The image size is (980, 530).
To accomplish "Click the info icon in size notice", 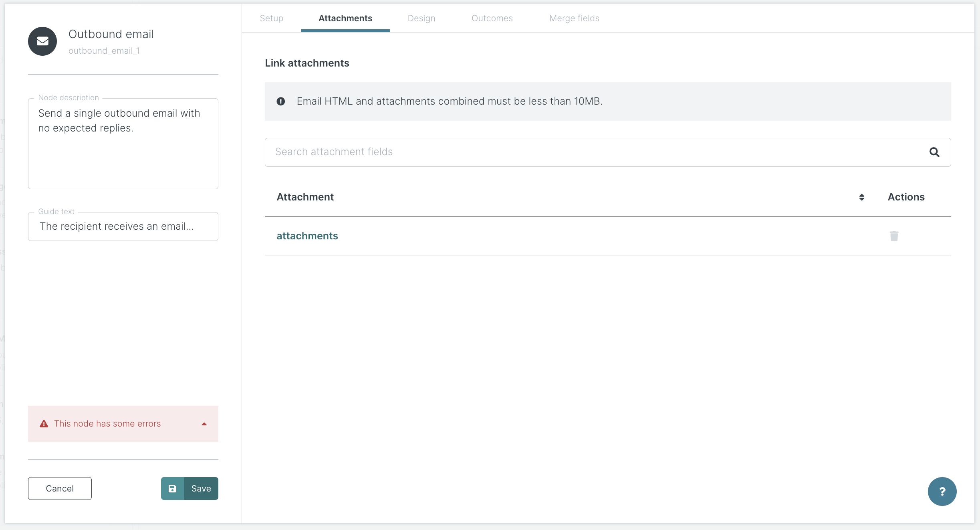I will point(281,101).
